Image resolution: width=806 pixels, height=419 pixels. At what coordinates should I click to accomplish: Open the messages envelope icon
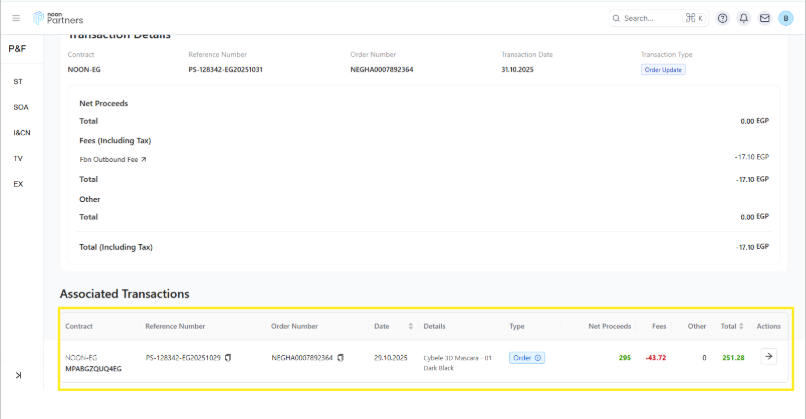tap(765, 18)
